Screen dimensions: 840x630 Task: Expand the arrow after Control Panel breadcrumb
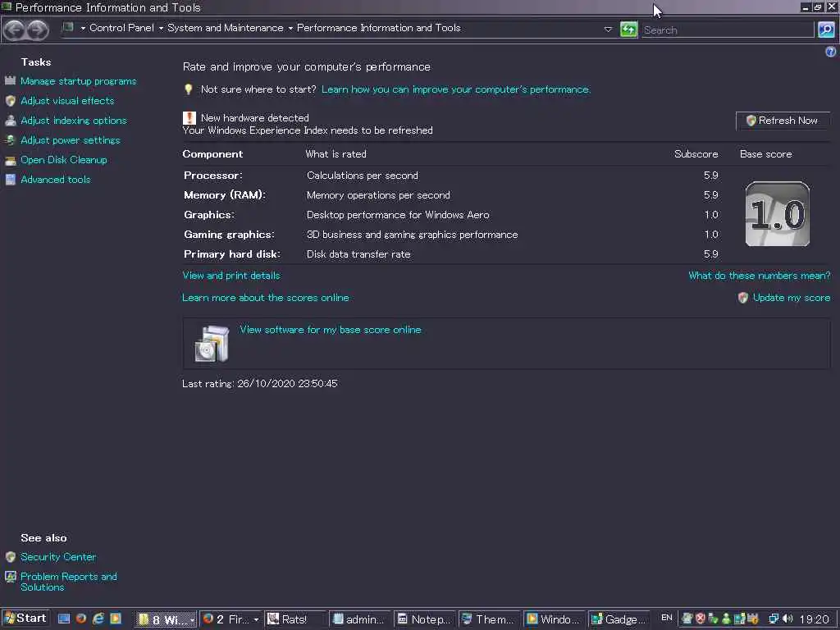[161, 29]
